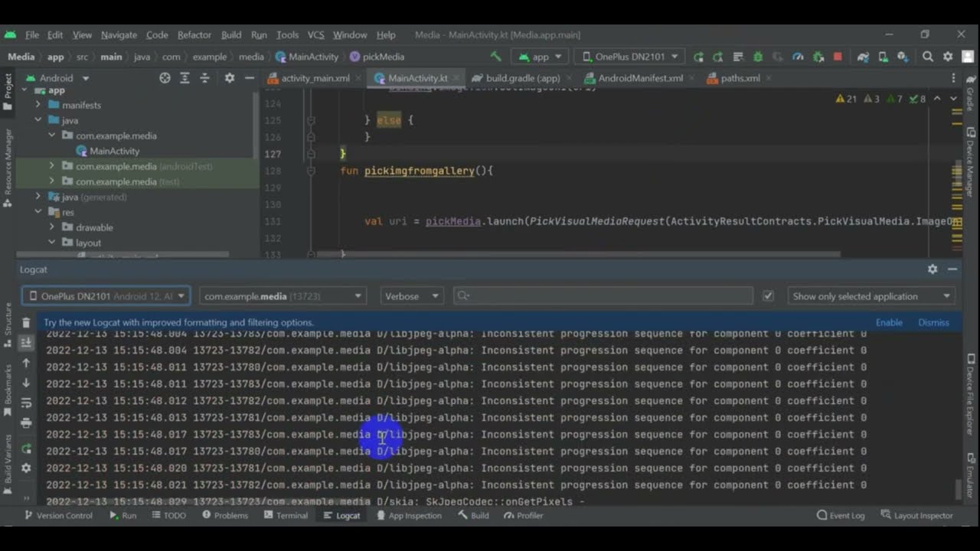This screenshot has width=980, height=551.
Task: Toggle the Device Manager right sidebar tab
Action: pyautogui.click(x=970, y=161)
